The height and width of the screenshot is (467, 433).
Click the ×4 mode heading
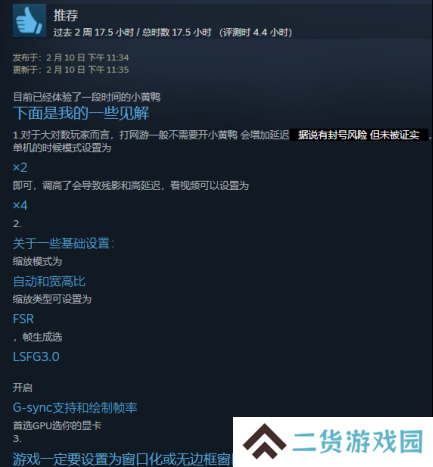coord(20,205)
